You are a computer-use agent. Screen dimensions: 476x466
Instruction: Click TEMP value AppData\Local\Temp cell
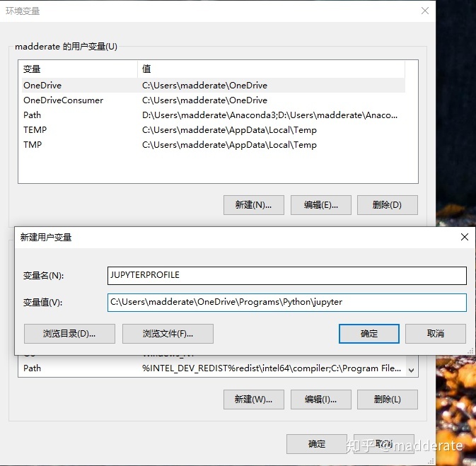(x=229, y=130)
